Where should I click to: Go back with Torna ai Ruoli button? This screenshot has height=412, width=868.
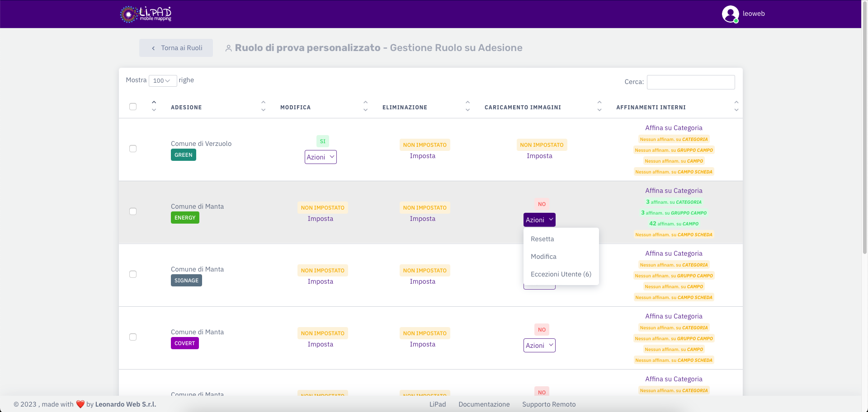click(x=176, y=48)
